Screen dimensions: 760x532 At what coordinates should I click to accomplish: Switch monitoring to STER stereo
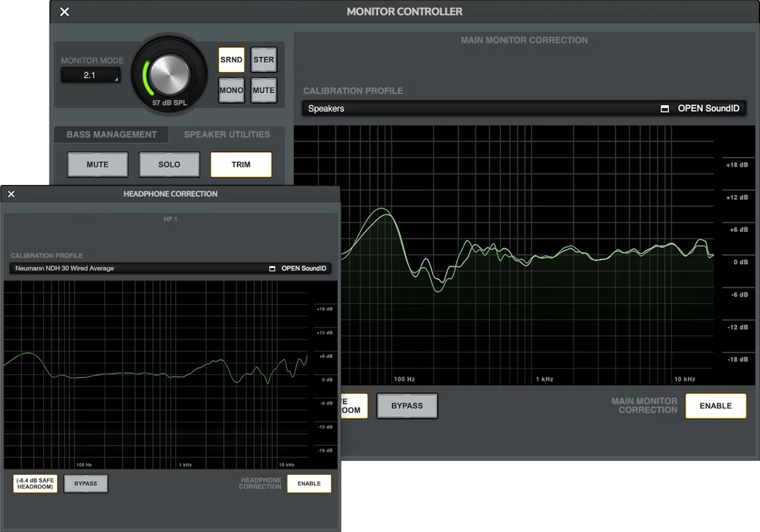pos(263,60)
